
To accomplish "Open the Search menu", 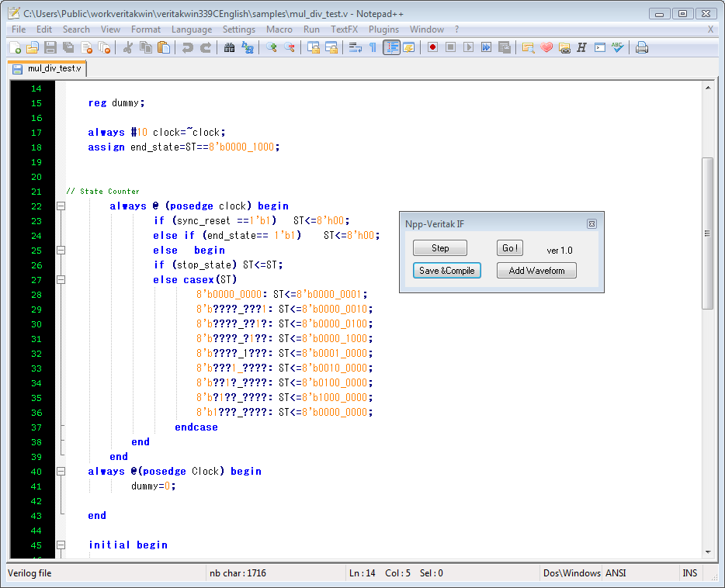I will (x=76, y=29).
